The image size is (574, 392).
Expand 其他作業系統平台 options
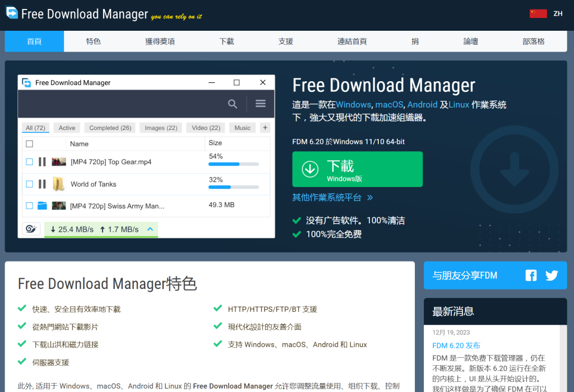tap(328, 198)
